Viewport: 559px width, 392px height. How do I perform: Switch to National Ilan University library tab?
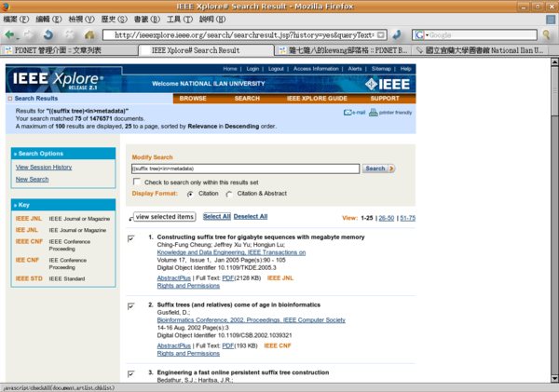[480, 50]
